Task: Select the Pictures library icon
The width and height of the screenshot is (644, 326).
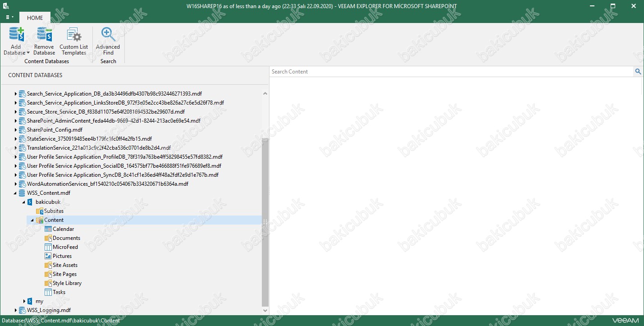Action: (48, 256)
